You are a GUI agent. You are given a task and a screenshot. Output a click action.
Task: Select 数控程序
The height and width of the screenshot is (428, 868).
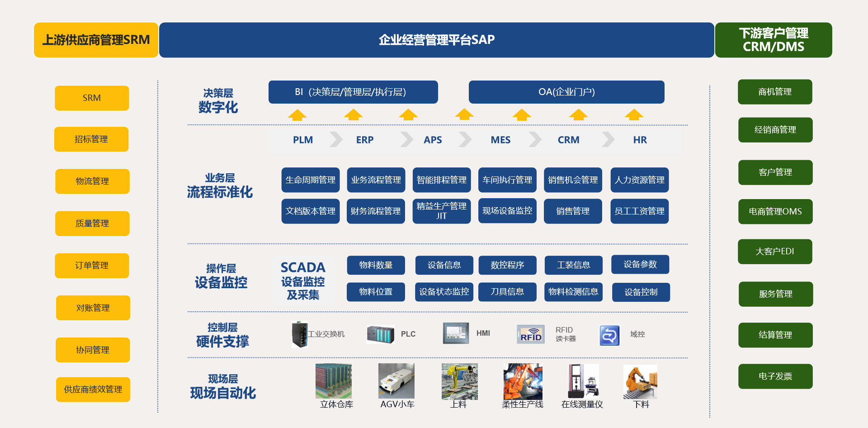click(507, 265)
